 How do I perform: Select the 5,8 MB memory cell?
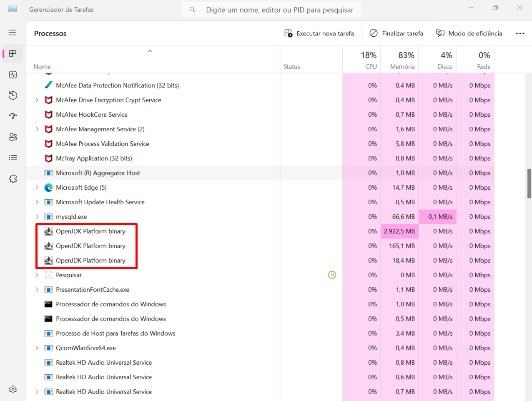click(399, 144)
